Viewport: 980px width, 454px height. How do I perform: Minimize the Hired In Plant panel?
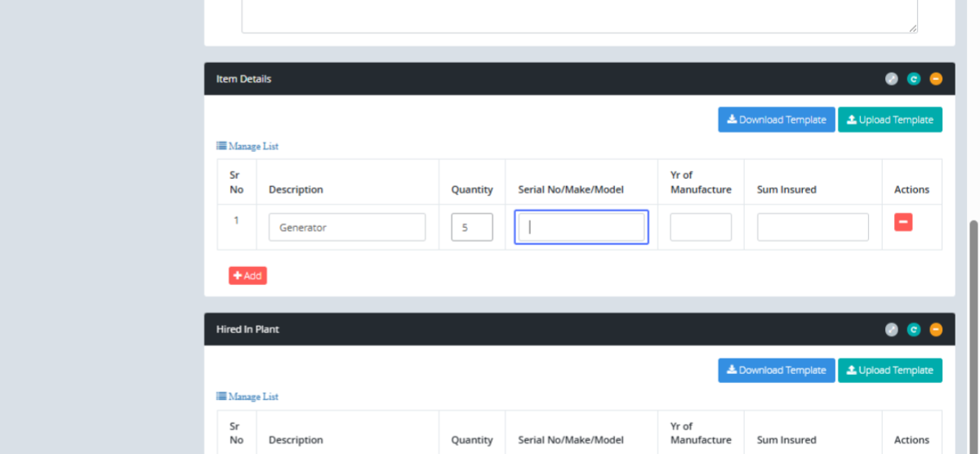click(936, 330)
